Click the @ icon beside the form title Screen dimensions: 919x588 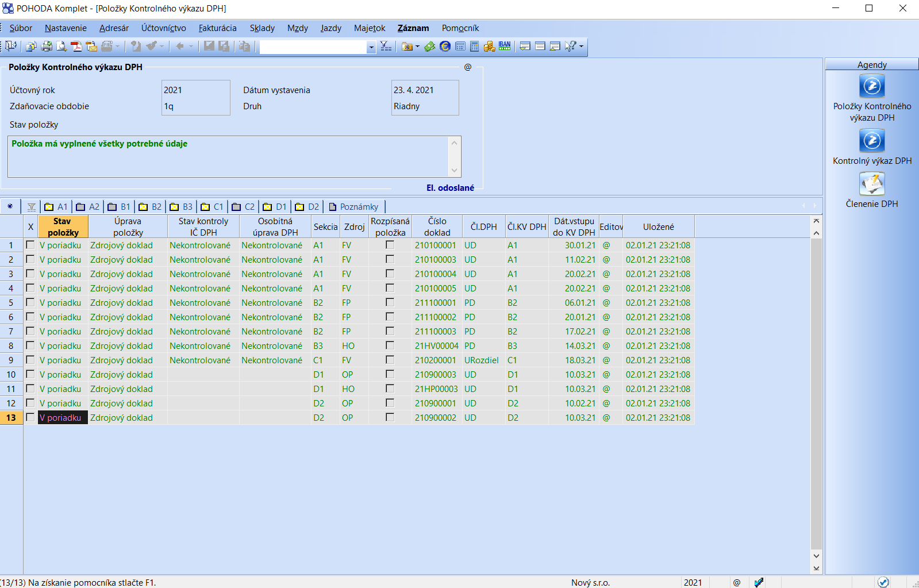click(x=468, y=67)
